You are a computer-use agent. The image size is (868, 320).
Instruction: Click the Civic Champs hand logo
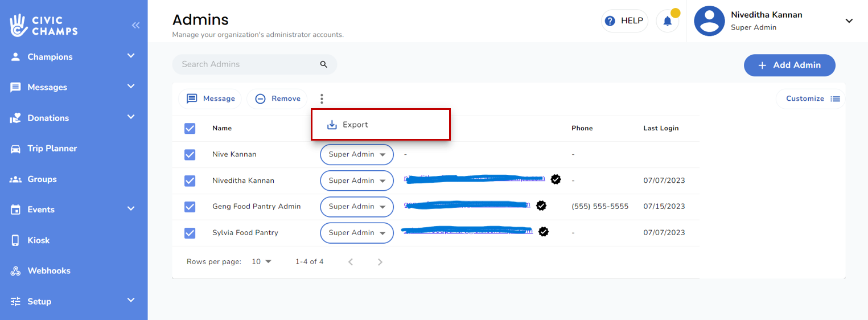pos(19,25)
